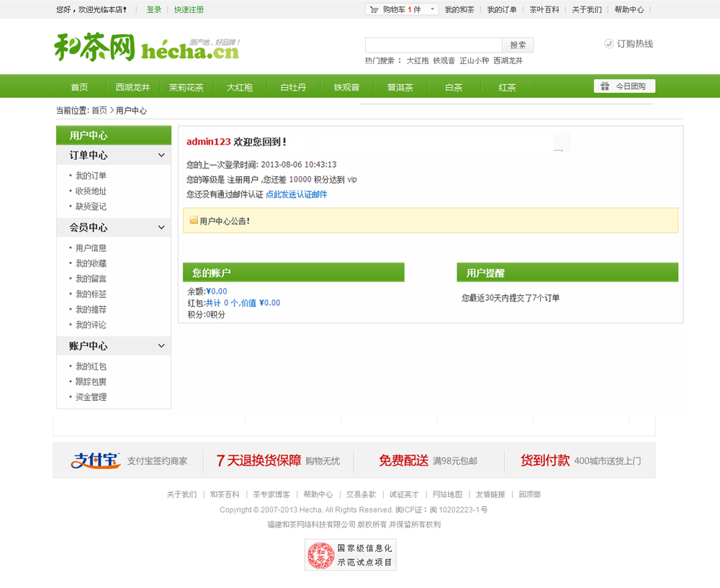Focus the search input field

tap(433, 45)
